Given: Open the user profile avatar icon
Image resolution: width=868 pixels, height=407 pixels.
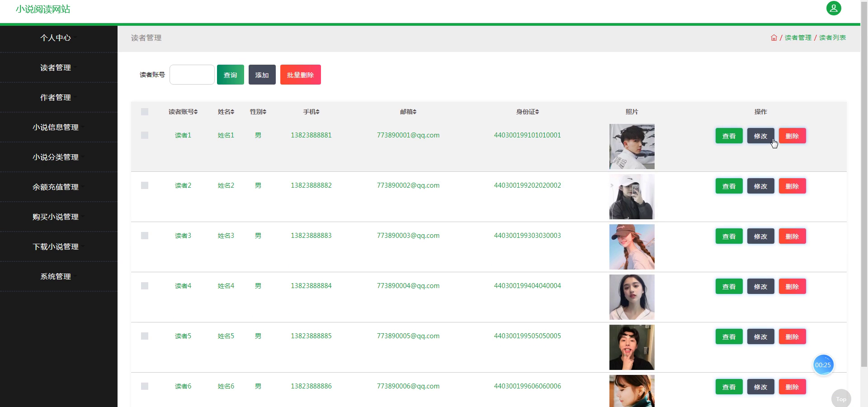Looking at the screenshot, I should [x=834, y=8].
